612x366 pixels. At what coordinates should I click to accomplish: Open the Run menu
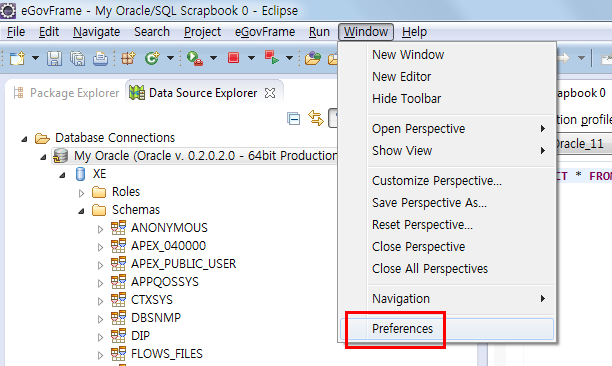[319, 32]
